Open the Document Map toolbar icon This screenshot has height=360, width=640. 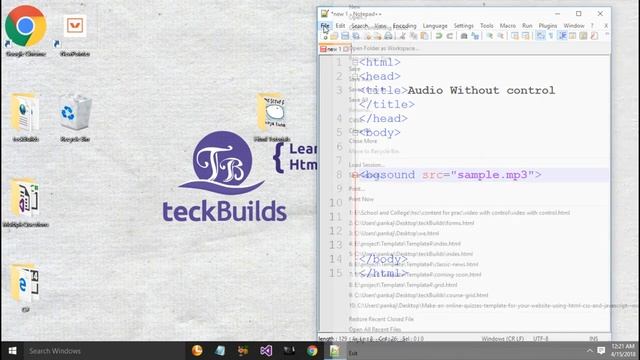583,36
